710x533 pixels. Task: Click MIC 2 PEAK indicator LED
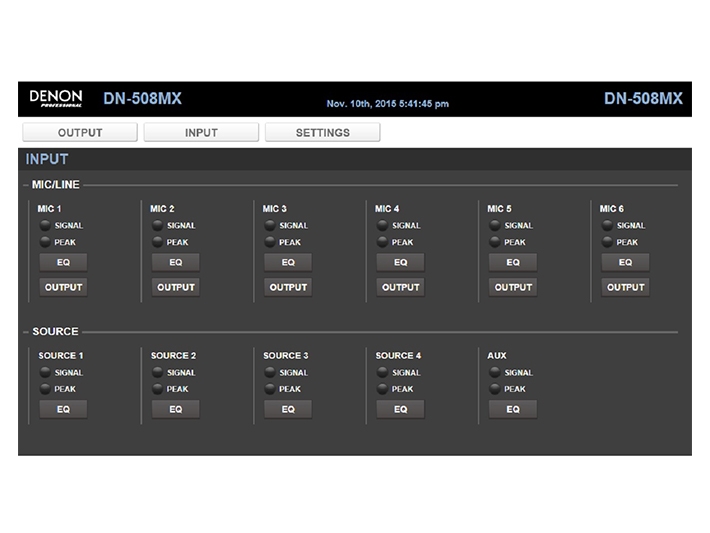click(158, 242)
